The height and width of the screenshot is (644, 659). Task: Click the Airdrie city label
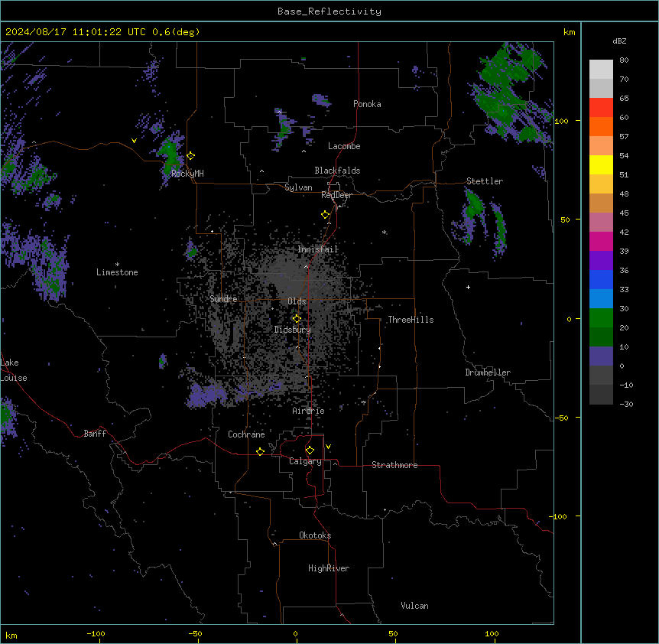point(308,411)
